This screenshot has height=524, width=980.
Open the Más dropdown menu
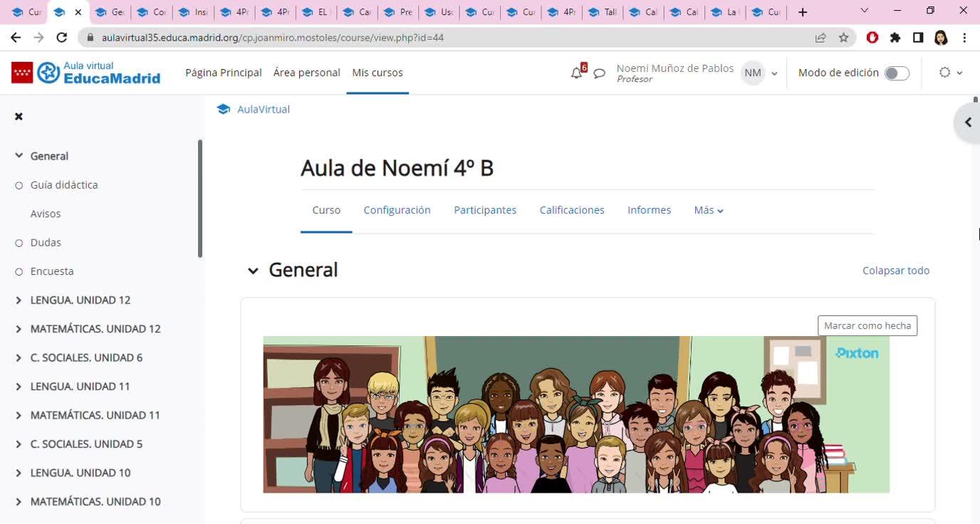(x=709, y=210)
